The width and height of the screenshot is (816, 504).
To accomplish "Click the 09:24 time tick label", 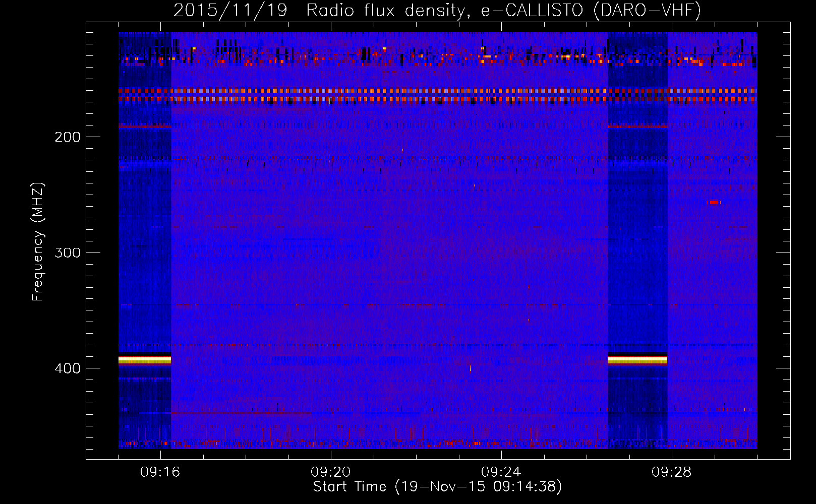I will tap(501, 472).
